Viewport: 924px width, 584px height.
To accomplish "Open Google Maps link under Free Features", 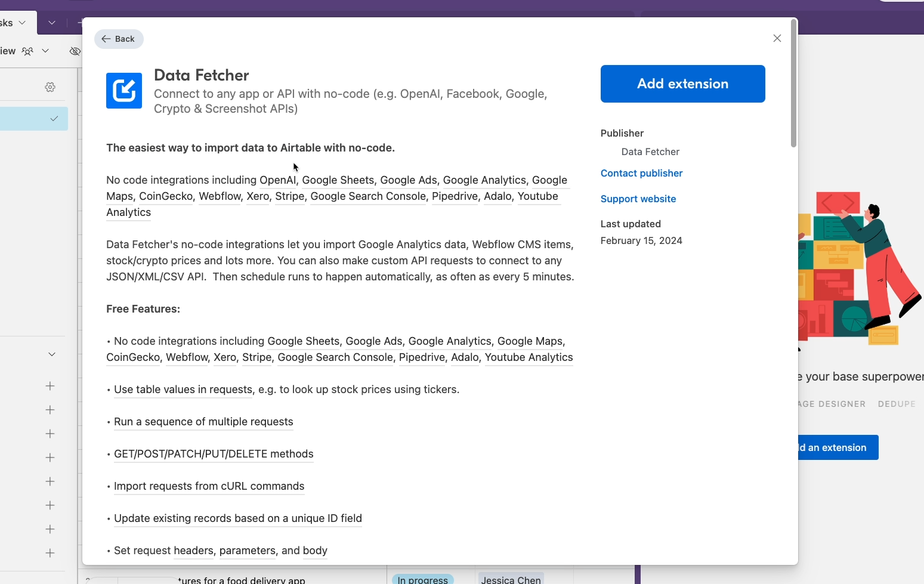I will 530,341.
